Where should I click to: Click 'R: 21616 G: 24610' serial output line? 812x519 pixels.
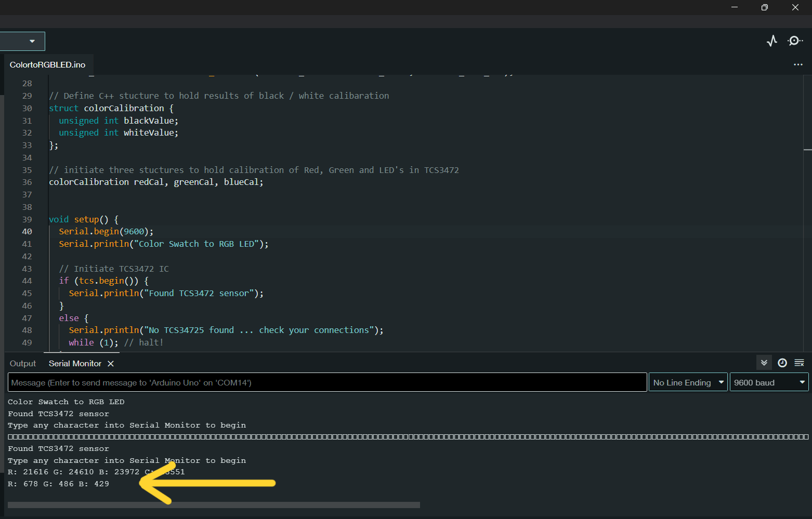tap(96, 472)
